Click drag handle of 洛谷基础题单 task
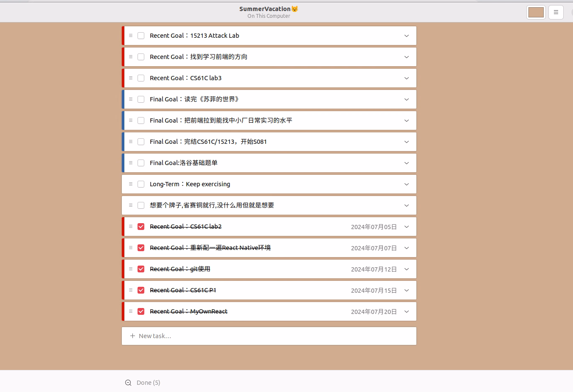 (131, 163)
